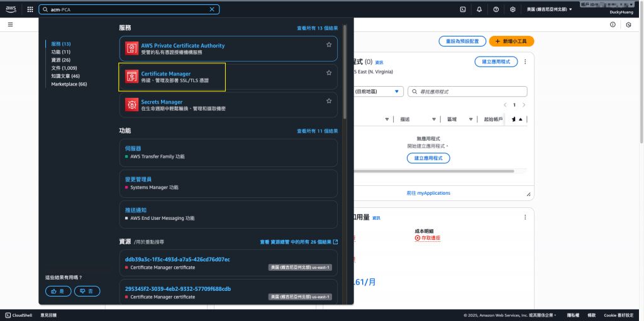Open 條款 footer link
644x321 pixels.
[590, 315]
